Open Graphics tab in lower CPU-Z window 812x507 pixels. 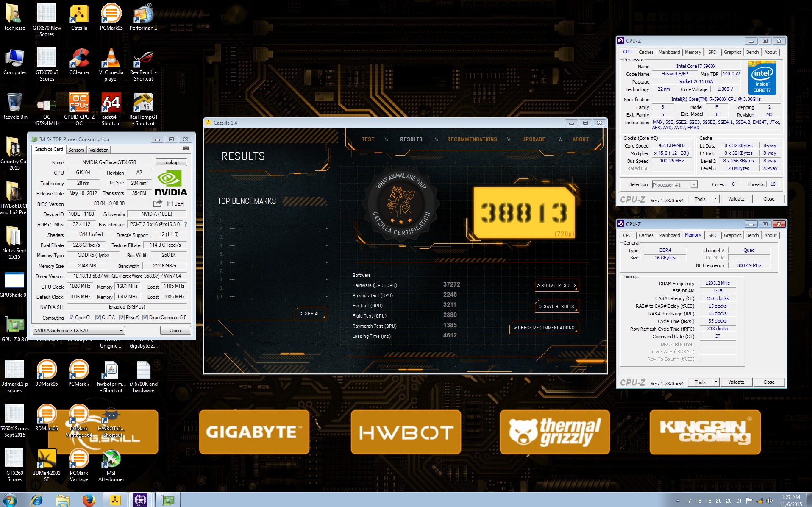(732, 235)
